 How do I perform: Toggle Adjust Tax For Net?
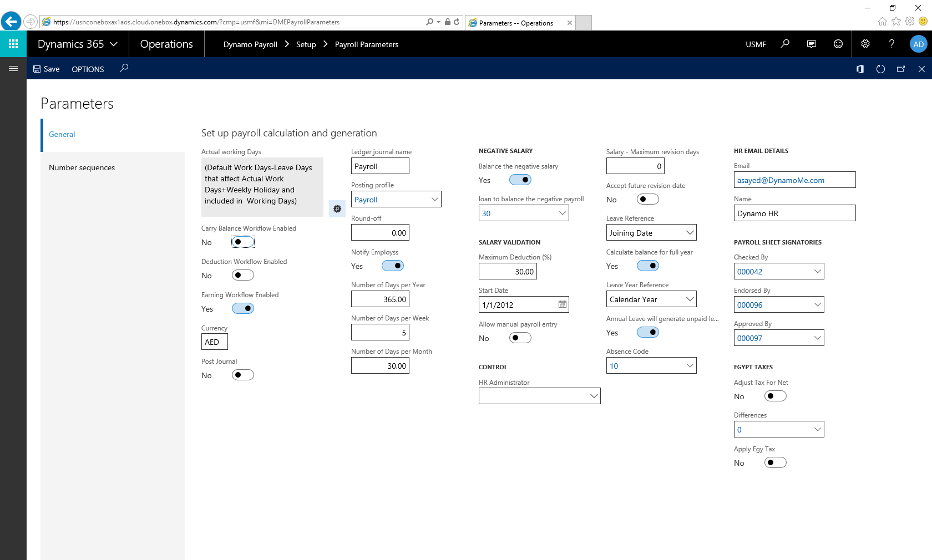(x=776, y=396)
